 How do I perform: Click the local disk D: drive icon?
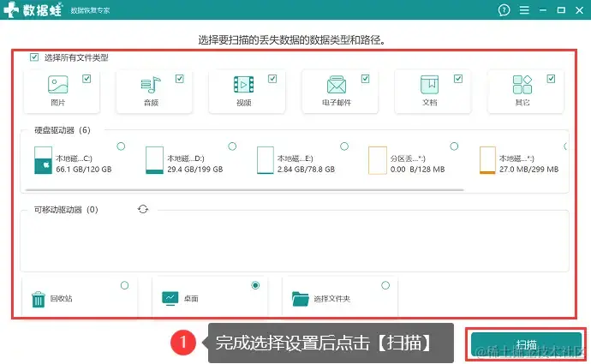coord(154,160)
